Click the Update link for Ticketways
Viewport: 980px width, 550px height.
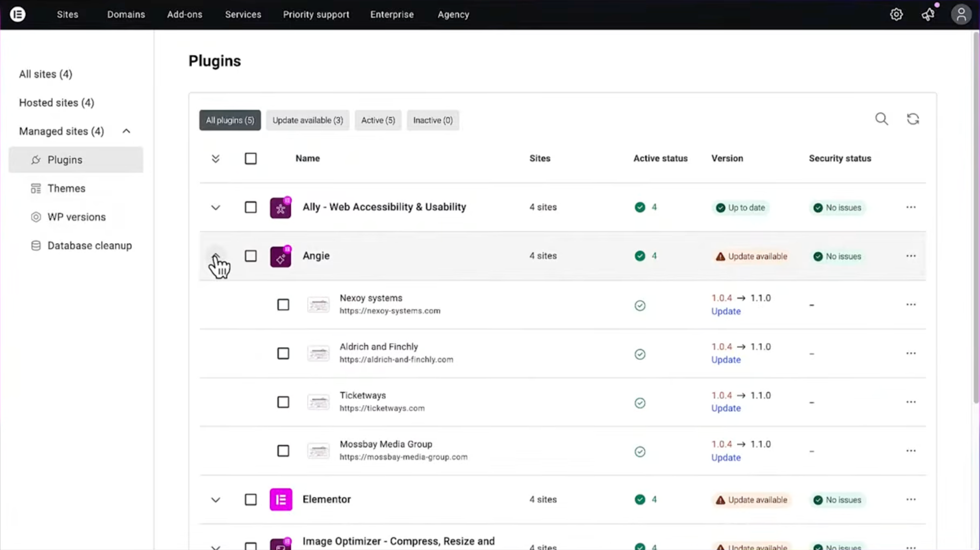coord(726,408)
